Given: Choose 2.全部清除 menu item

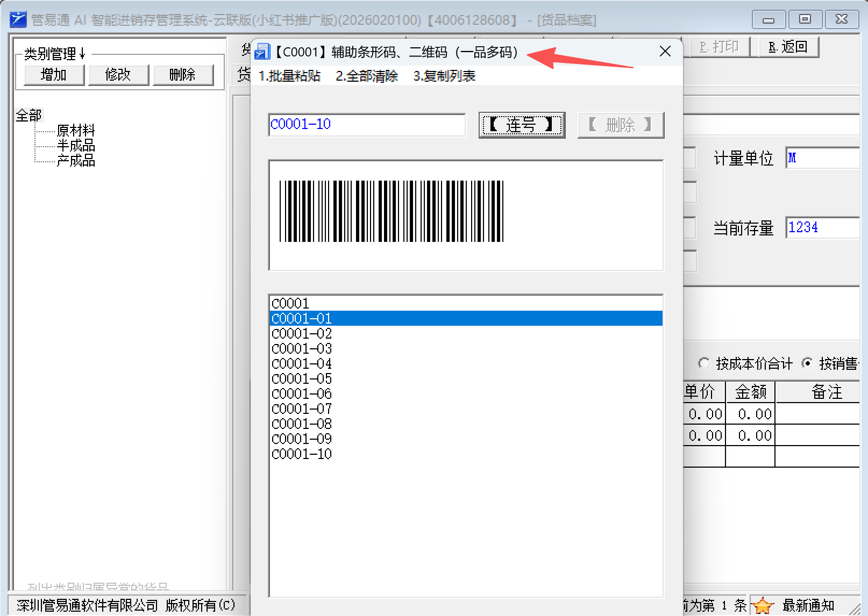Looking at the screenshot, I should (367, 76).
